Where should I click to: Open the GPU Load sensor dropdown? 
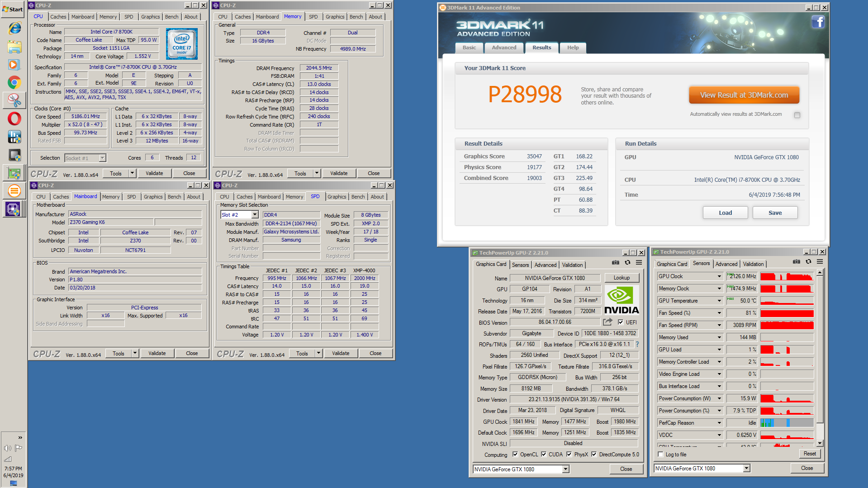[719, 350]
